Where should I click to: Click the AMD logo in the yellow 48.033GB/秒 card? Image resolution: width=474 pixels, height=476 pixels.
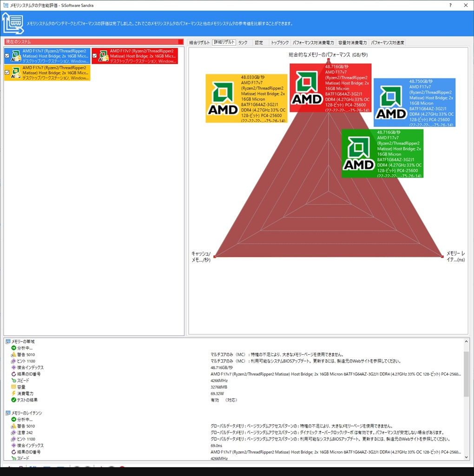(x=223, y=99)
